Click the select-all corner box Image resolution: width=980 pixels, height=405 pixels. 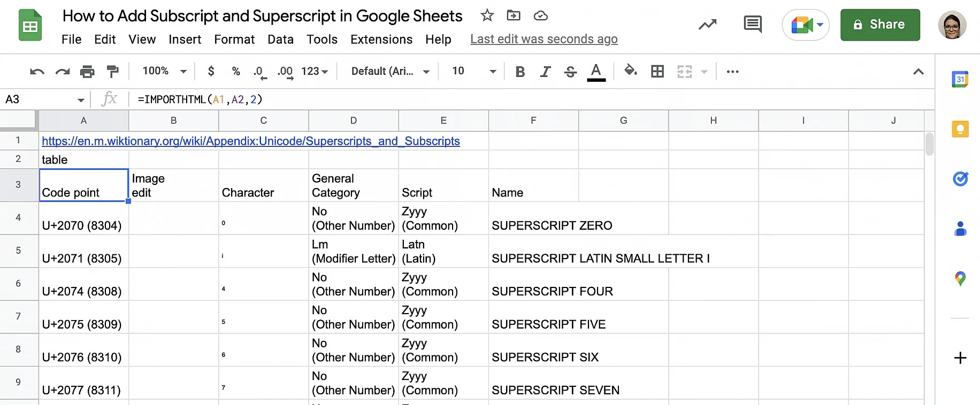click(18, 121)
